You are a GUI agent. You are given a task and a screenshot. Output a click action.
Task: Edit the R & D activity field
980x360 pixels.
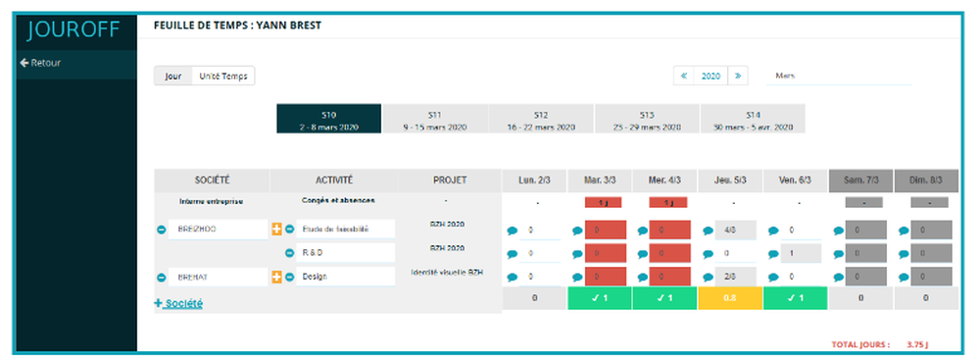[x=346, y=253]
